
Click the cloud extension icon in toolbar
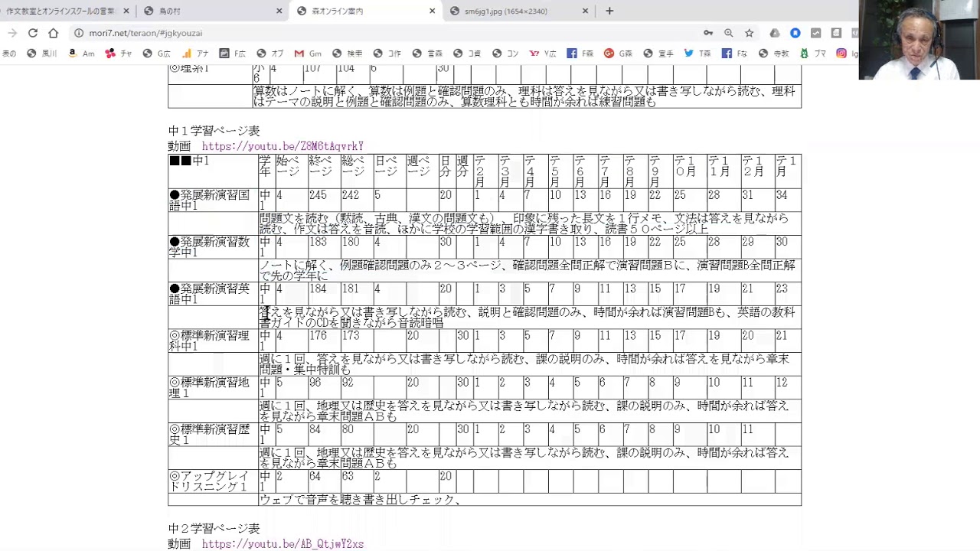775,33
